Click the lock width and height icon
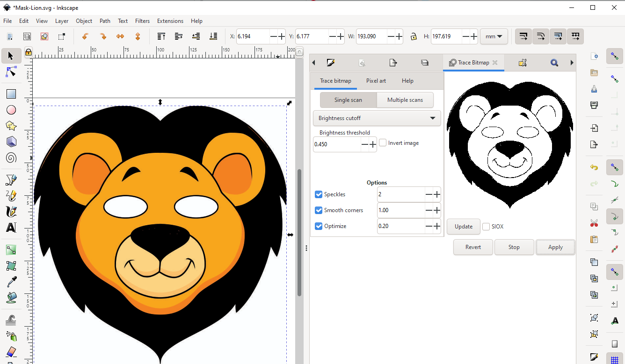 414,36
